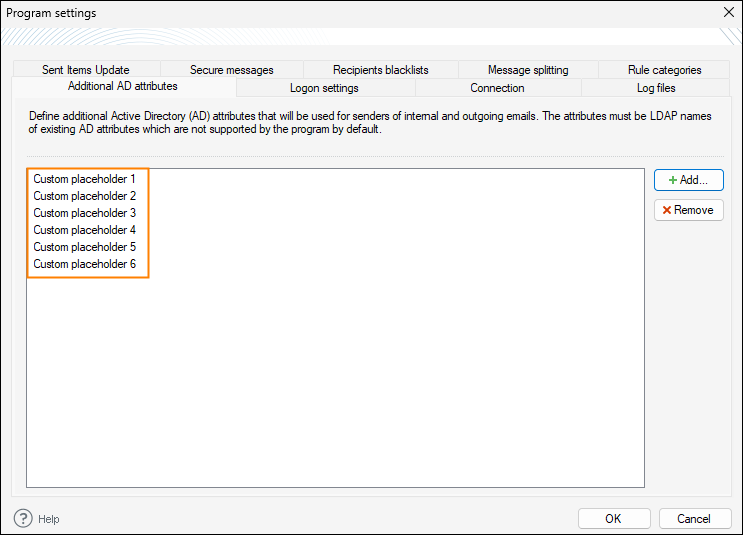This screenshot has width=743, height=535.
Task: Select Custom placeholder 6 entry
Action: (84, 264)
